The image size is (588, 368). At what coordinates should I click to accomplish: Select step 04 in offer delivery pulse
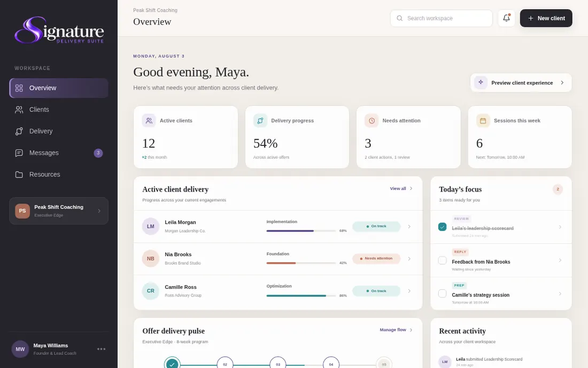pyautogui.click(x=331, y=364)
